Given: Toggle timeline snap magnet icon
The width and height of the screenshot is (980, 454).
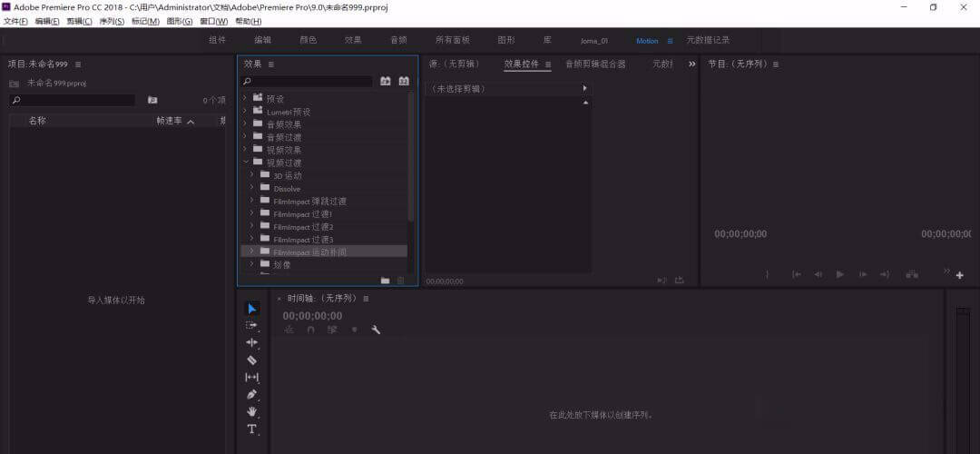Looking at the screenshot, I should 310,330.
